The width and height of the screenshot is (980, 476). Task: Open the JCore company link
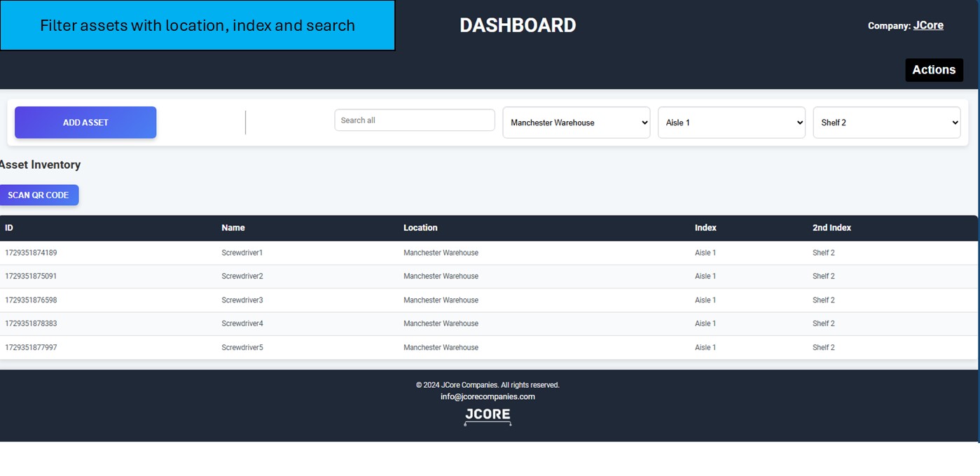point(928,25)
